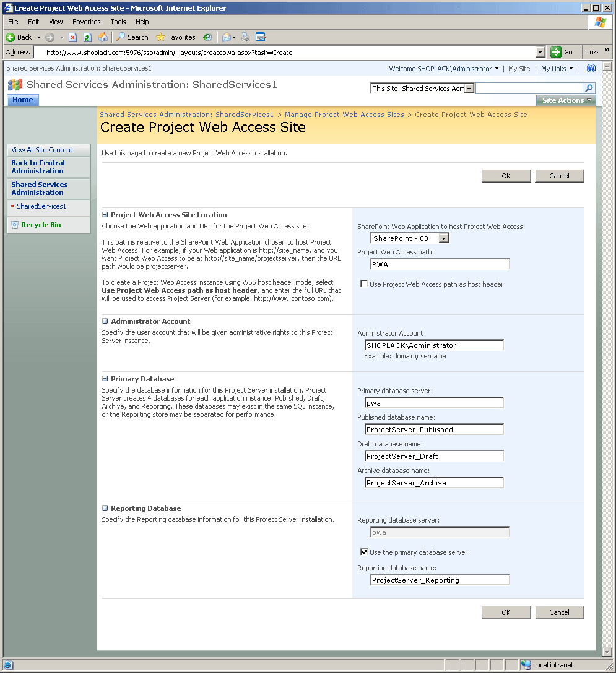Click the green Go arrow button
This screenshot has height=673, width=616.
(556, 52)
